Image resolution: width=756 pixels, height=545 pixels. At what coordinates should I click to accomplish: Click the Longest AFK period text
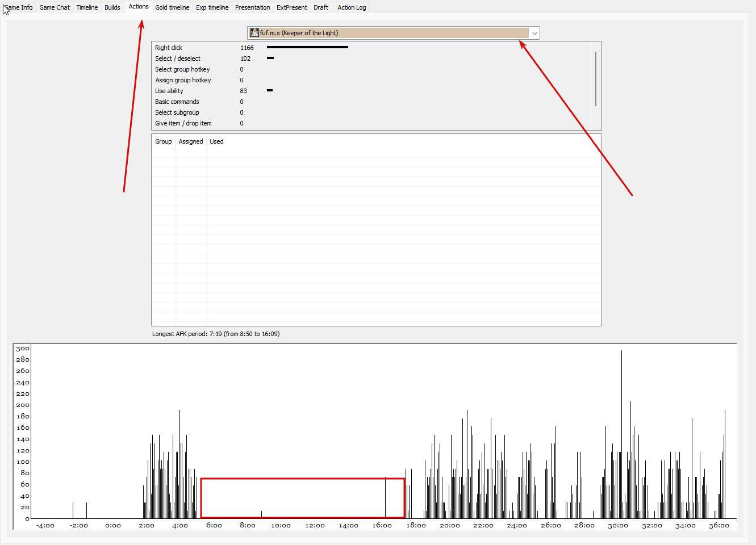[x=216, y=334]
